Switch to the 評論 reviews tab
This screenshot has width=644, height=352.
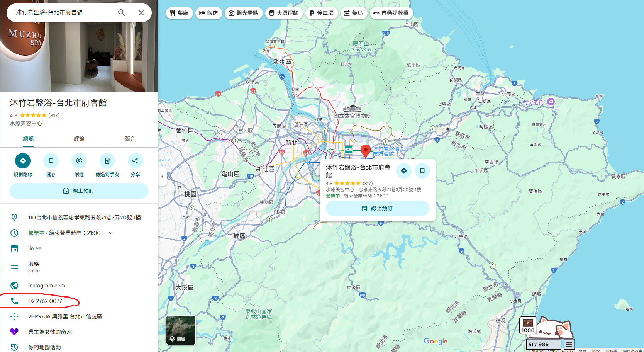(79, 139)
